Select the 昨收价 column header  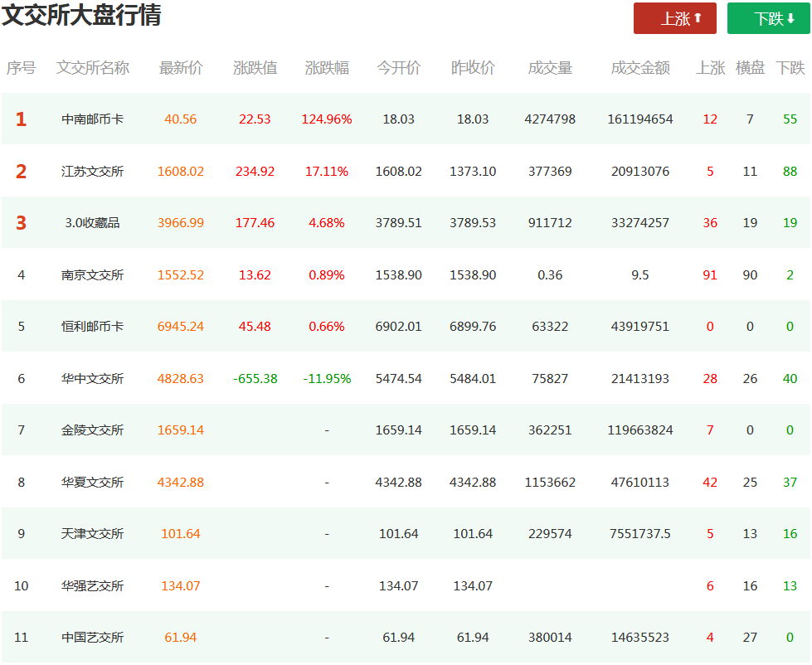[473, 68]
